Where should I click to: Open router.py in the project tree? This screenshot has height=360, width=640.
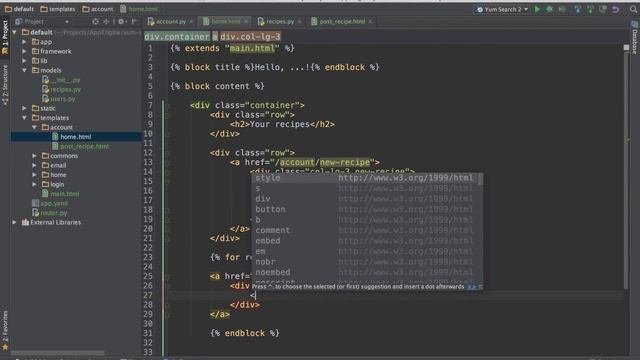click(49, 213)
